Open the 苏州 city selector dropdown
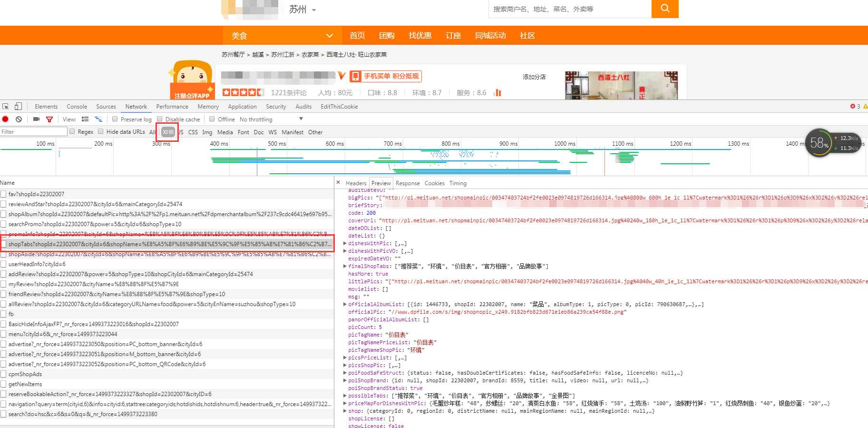Screen dimensions: 868x428 [302, 9]
